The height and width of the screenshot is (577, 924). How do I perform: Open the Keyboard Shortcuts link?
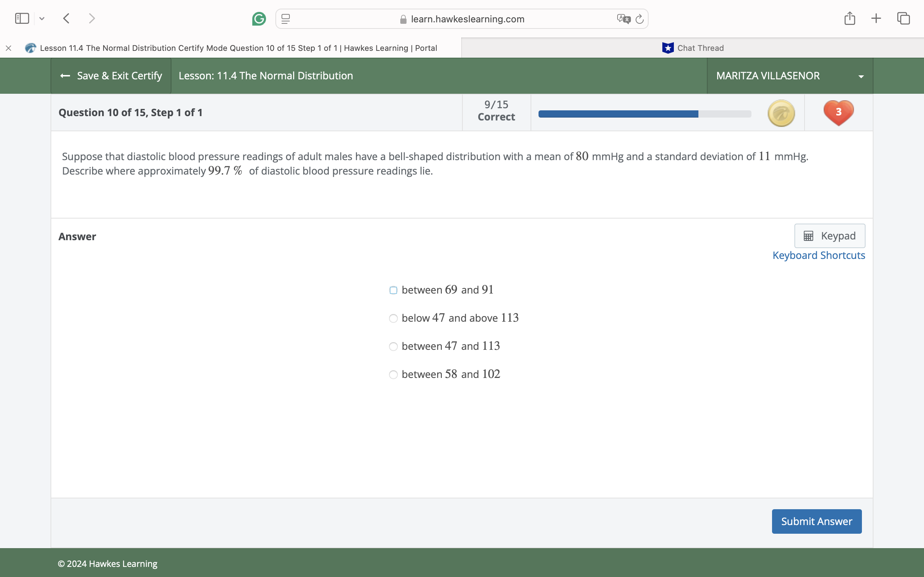tap(819, 255)
